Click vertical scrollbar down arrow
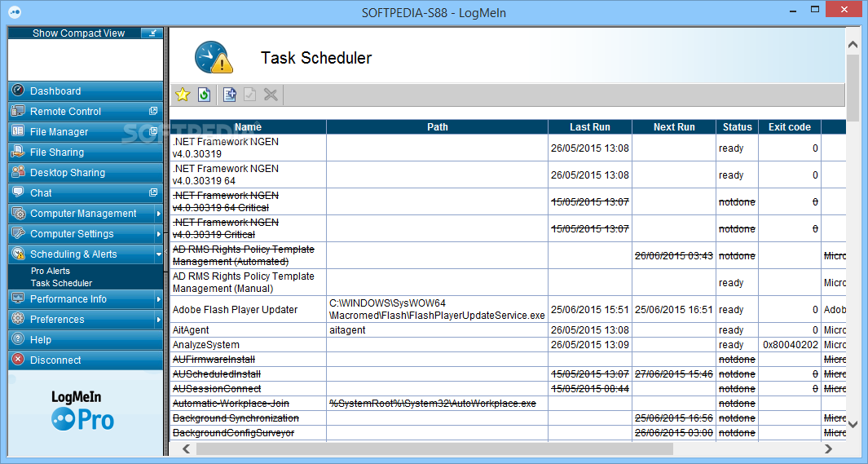The height and width of the screenshot is (464, 868). coord(853,425)
